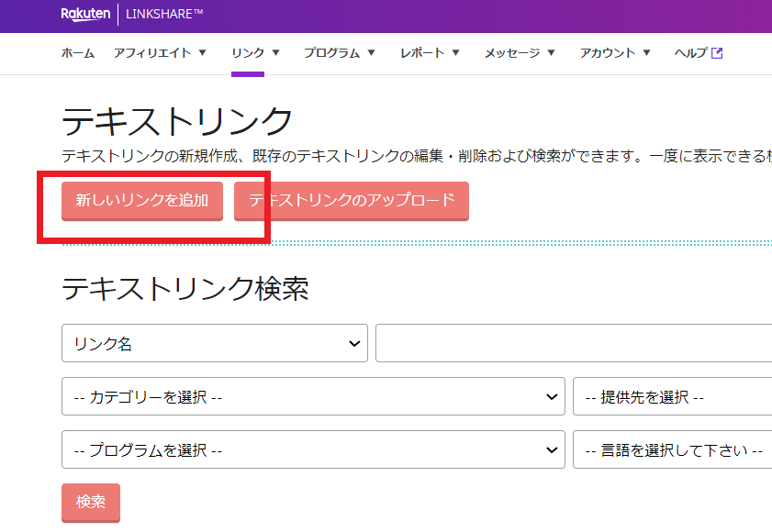Expand the プログラムを選択 dropdown

[312, 450]
